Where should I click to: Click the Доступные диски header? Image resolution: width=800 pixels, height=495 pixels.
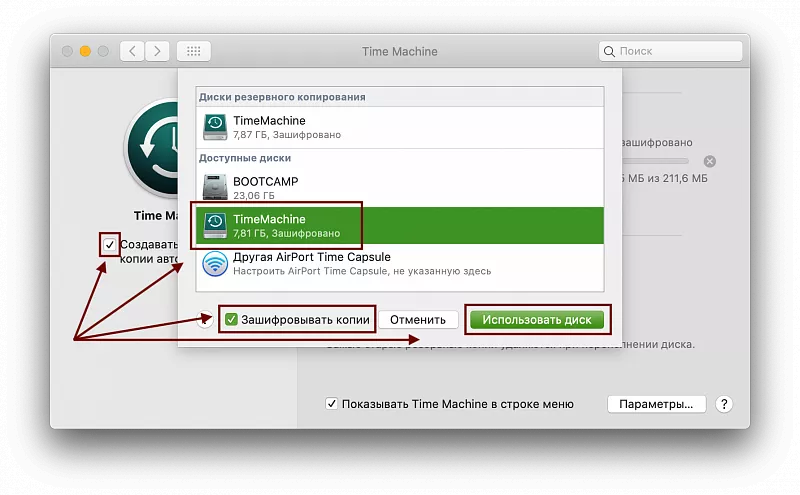[245, 158]
